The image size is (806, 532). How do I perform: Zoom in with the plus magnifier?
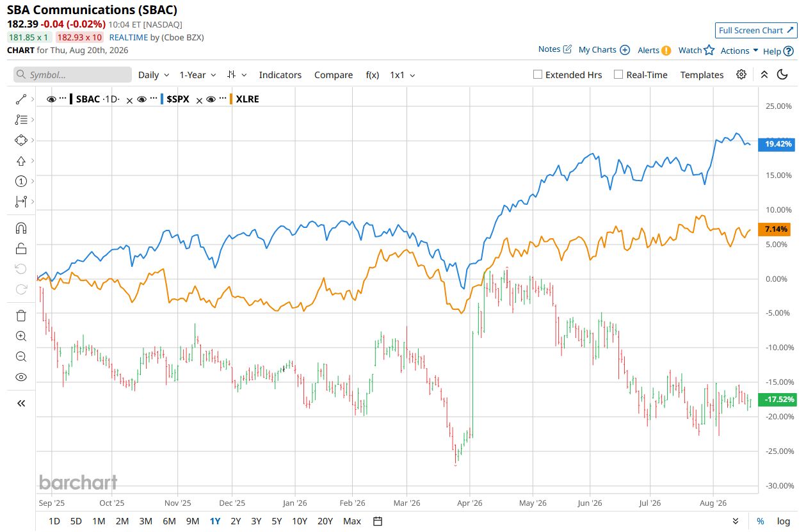tap(20, 336)
